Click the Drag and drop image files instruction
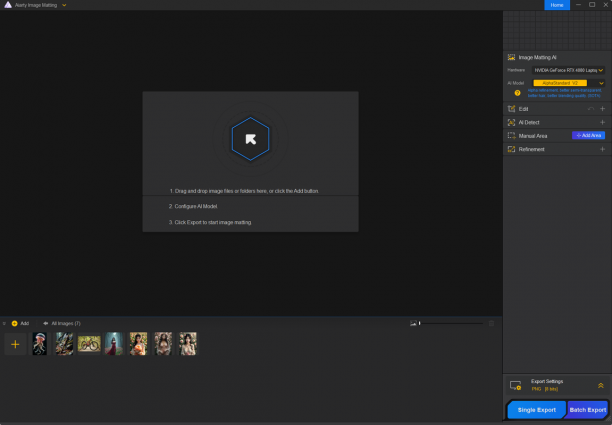This screenshot has width=612, height=425. [244, 191]
